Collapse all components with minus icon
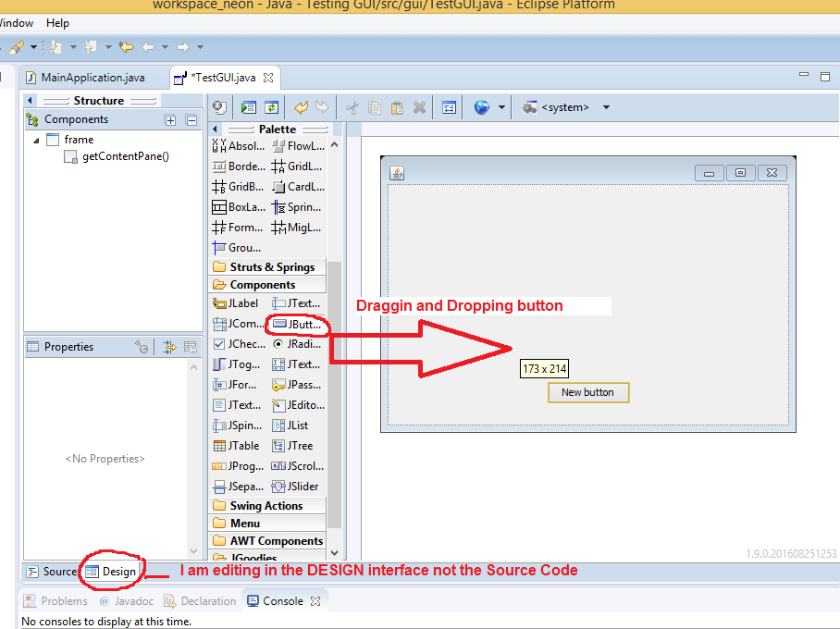This screenshot has width=840, height=629. pos(191,120)
